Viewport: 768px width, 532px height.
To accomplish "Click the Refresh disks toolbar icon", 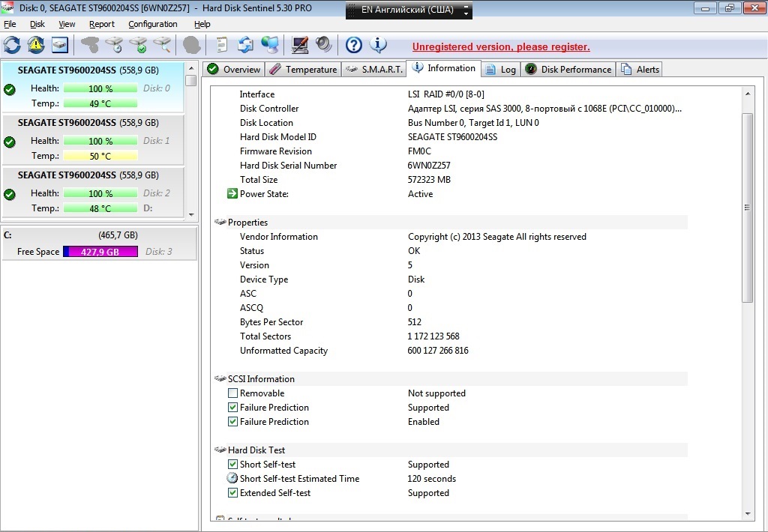I will pyautogui.click(x=12, y=45).
